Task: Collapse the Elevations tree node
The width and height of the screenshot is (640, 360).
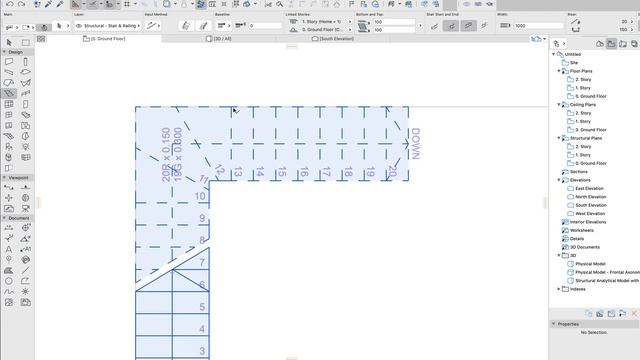Action: (559, 180)
